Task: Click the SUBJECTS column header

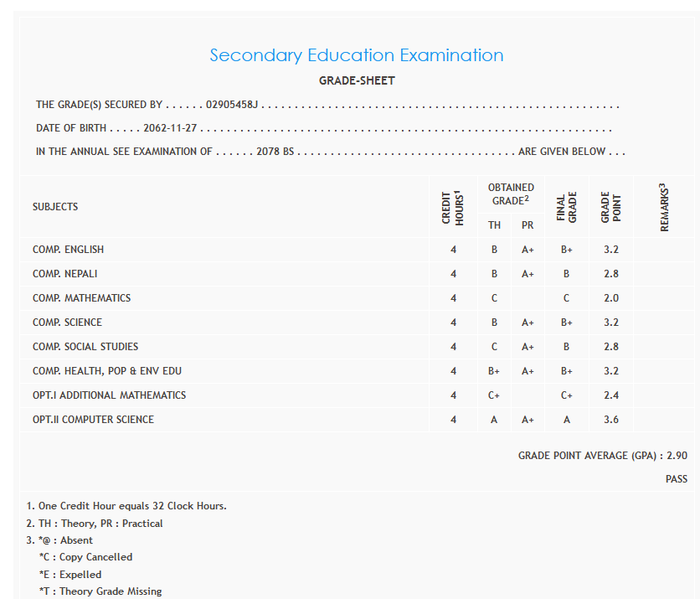Action: coord(55,207)
